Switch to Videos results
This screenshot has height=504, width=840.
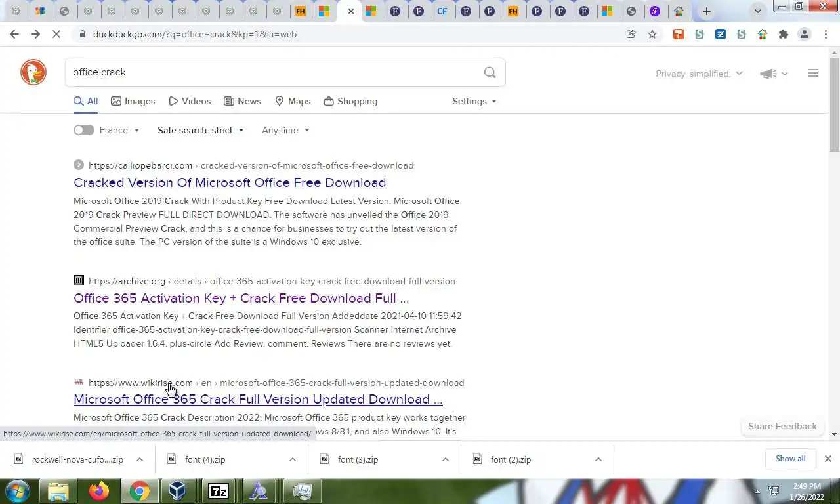(190, 101)
